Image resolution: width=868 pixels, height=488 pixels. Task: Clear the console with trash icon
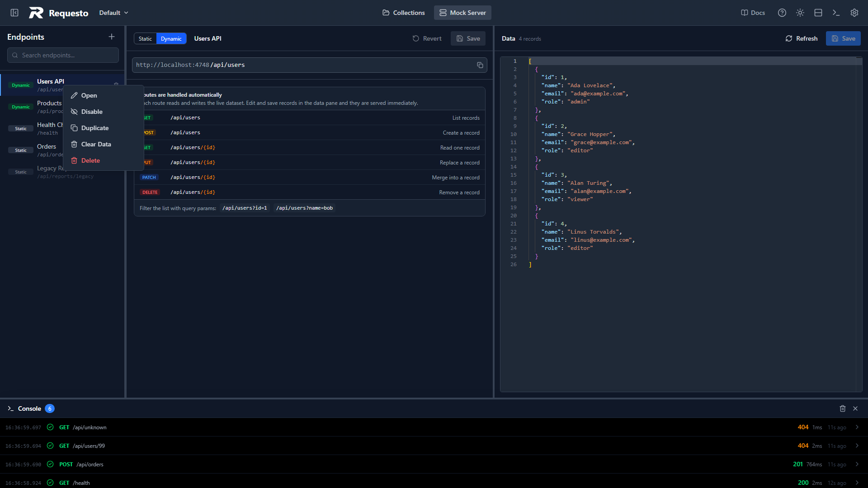[843, 408]
